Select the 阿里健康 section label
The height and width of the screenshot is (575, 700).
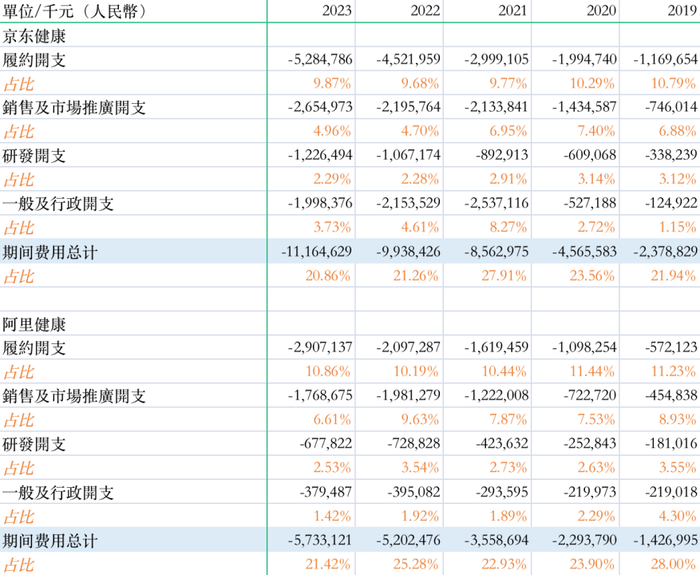34,325
